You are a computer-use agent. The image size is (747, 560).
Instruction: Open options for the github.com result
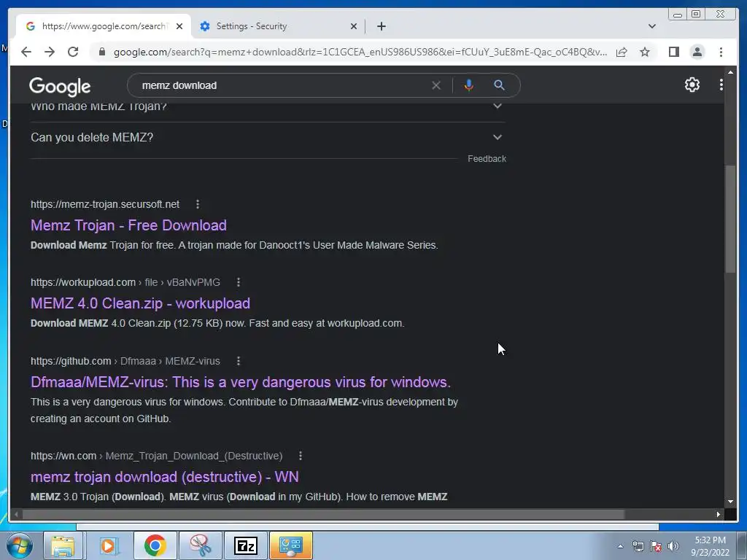tap(239, 362)
